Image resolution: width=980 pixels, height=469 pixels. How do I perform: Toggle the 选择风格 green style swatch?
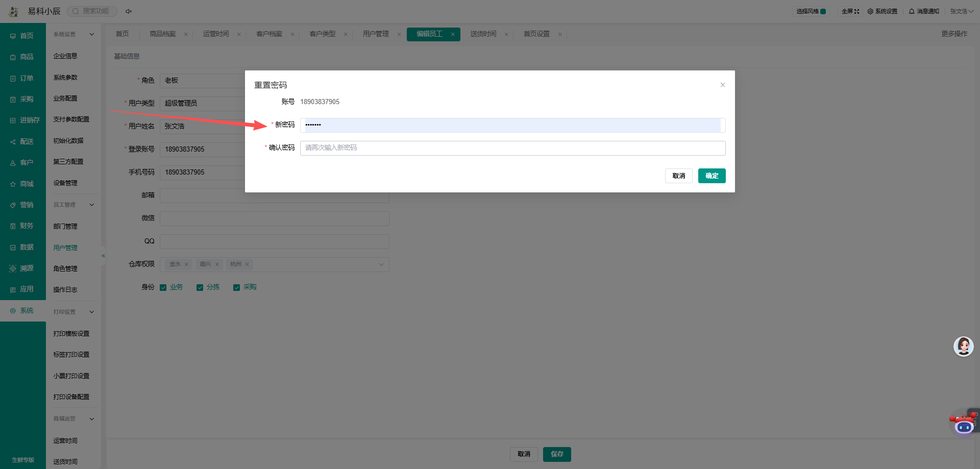coord(823,11)
